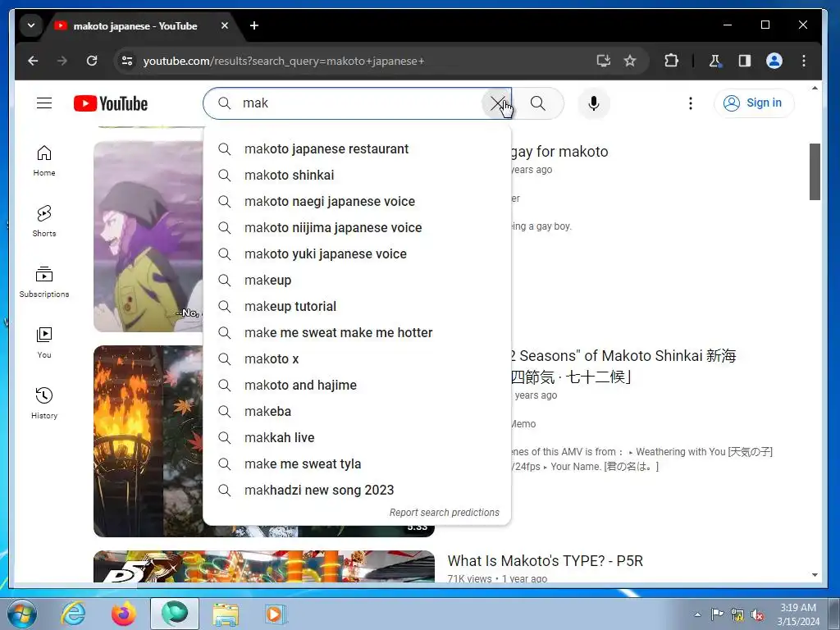Choose suggestion makoto and hajime
Image resolution: width=840 pixels, height=630 pixels.
click(x=357, y=386)
